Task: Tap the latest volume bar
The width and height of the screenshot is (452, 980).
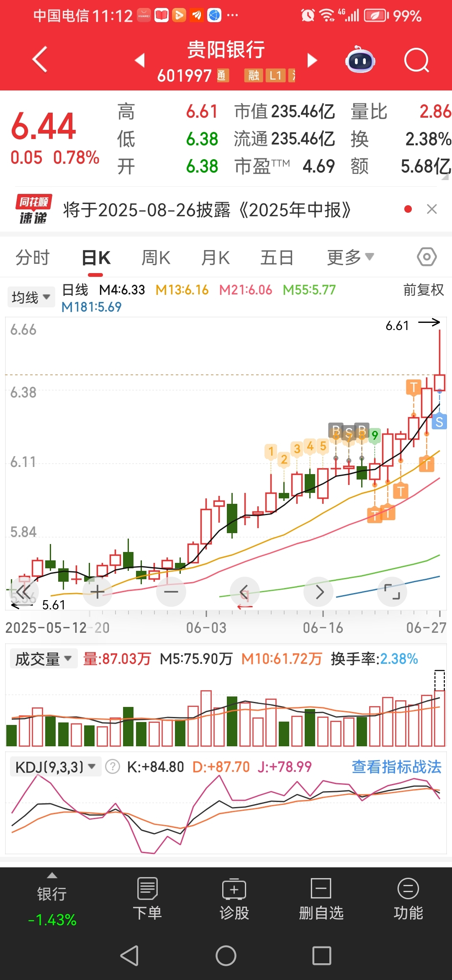Action: click(439, 718)
